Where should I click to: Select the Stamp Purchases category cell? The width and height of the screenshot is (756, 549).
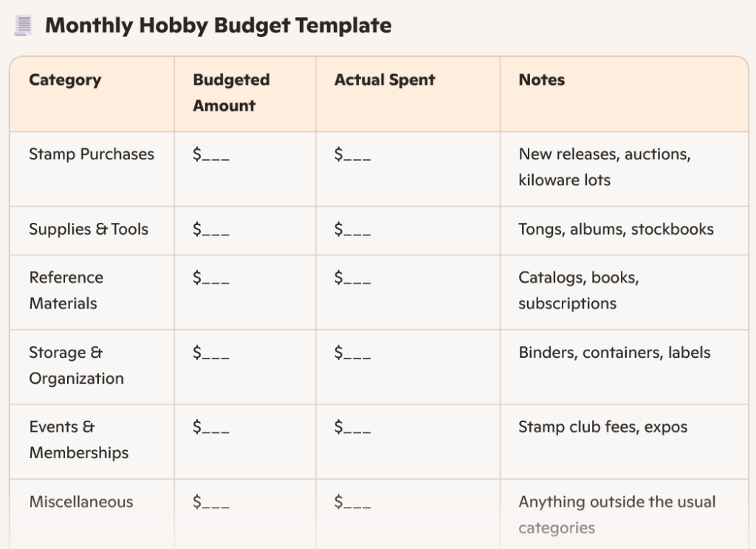point(92,154)
